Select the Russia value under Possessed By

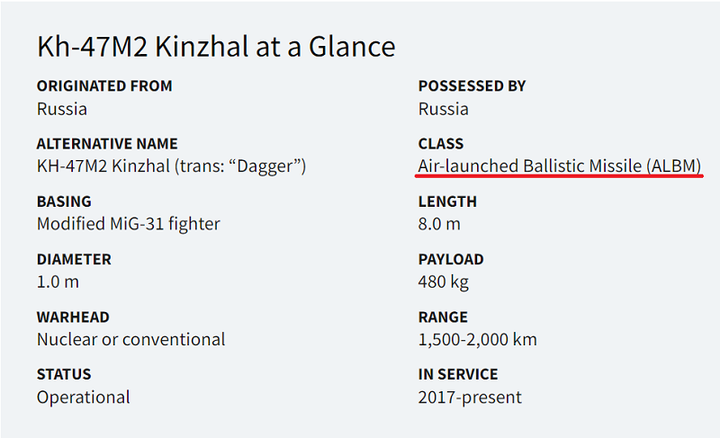443,109
